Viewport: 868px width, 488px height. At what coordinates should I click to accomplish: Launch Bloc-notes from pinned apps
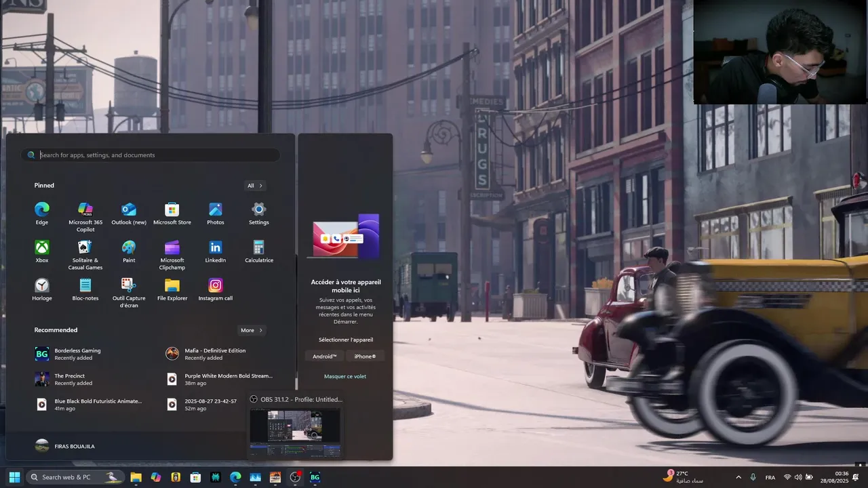[85, 289]
